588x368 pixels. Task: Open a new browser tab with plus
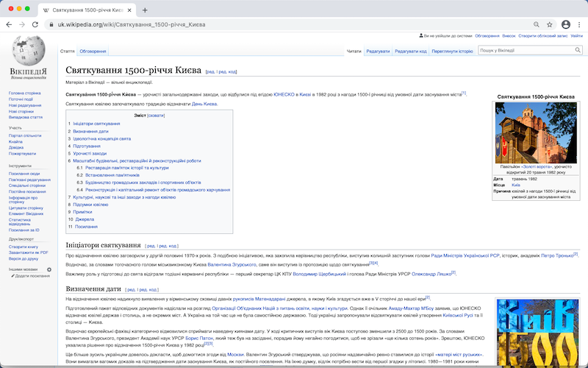[x=145, y=10]
